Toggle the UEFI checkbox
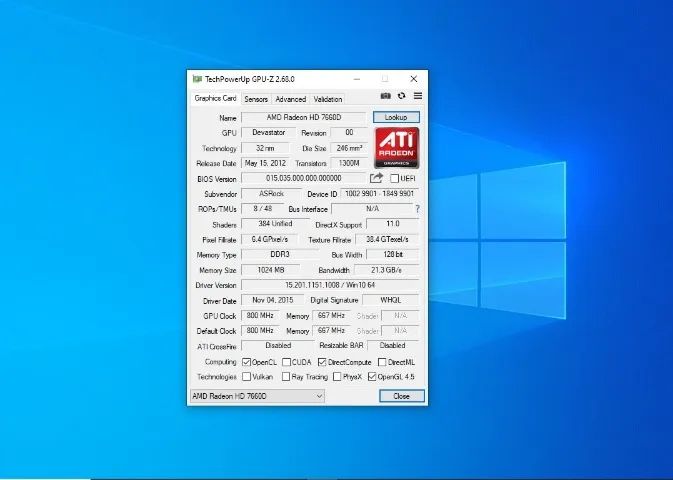 [394, 178]
